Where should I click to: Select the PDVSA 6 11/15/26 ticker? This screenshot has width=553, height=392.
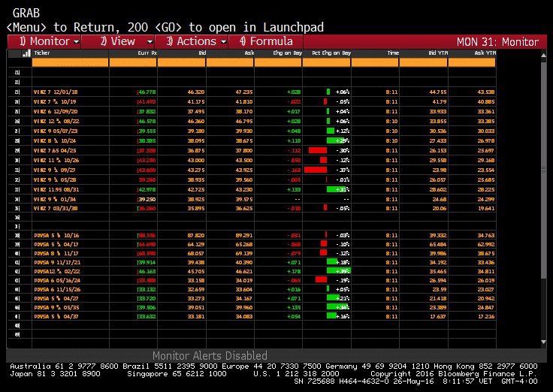point(58,290)
